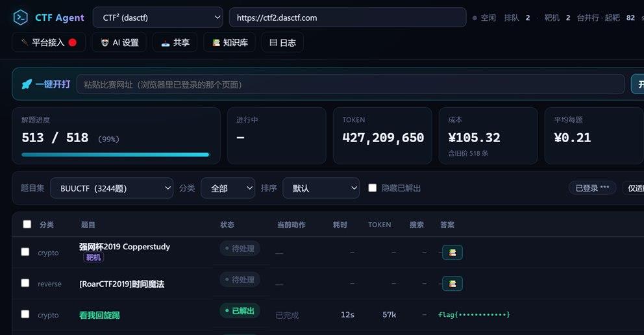Open challenge 强网杯2019 Copperstudy
Viewport: 644px width, 335px height.
(125, 247)
